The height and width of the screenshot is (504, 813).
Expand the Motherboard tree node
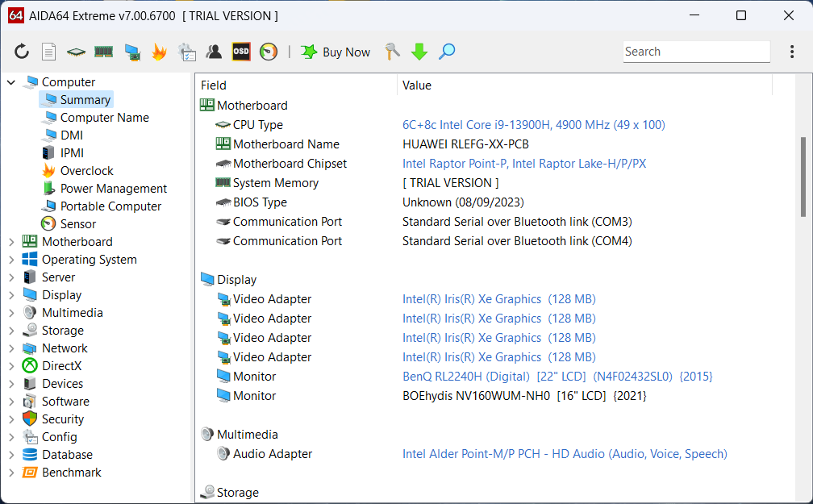(11, 242)
